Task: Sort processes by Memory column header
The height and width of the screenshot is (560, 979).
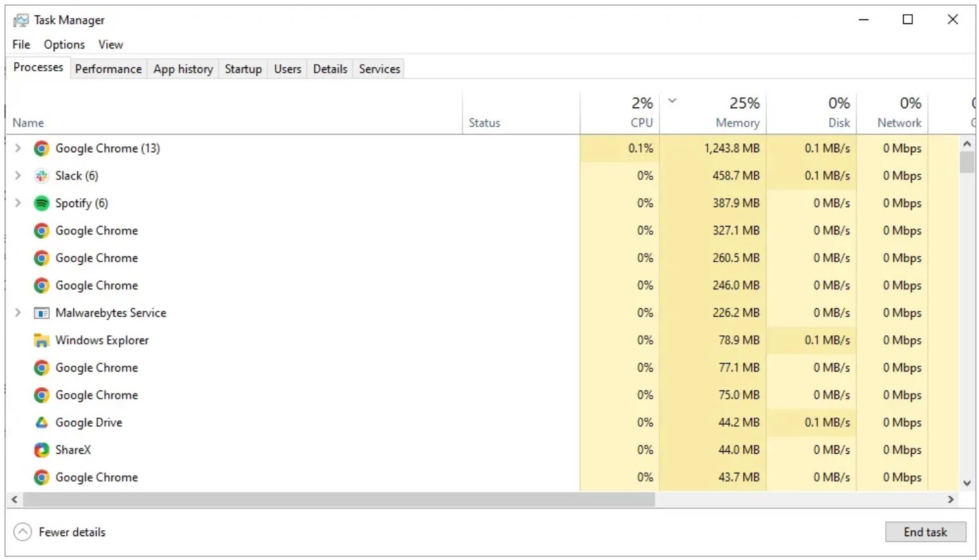Action: click(x=737, y=122)
